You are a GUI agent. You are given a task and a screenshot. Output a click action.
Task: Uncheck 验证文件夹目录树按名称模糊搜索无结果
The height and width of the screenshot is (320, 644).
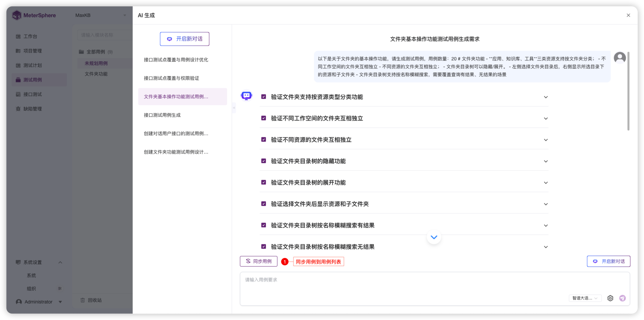(264, 247)
